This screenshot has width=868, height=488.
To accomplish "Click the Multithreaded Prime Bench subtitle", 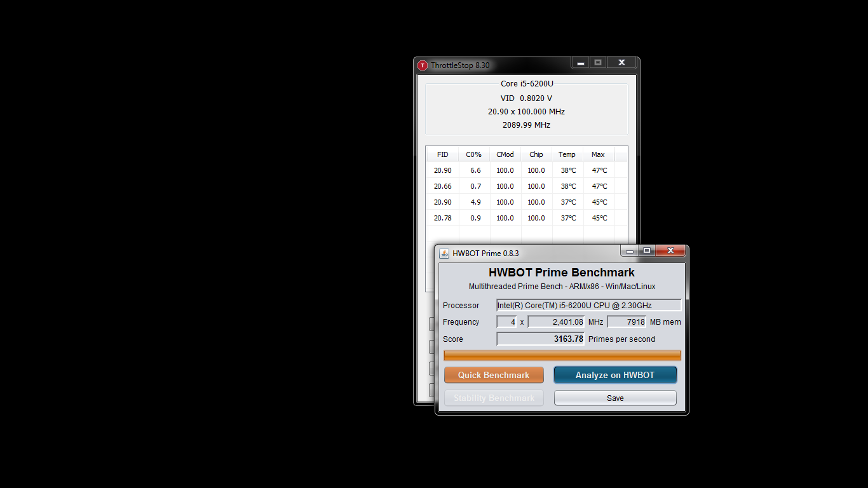I will pyautogui.click(x=562, y=287).
